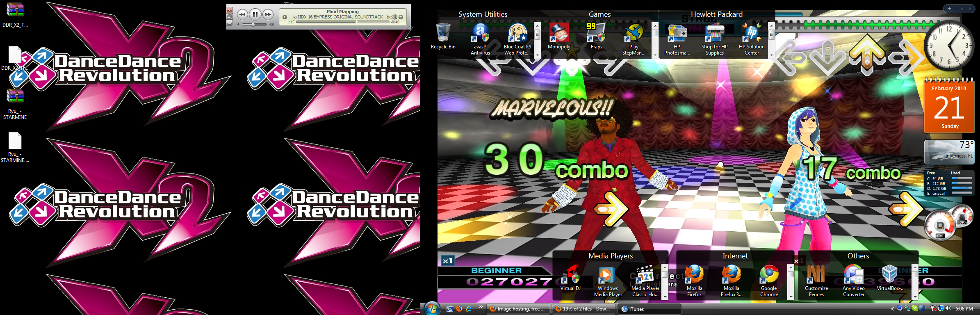980x315 pixels.
Task: Open Media Player Classic Home Cinema icon
Action: click(645, 281)
